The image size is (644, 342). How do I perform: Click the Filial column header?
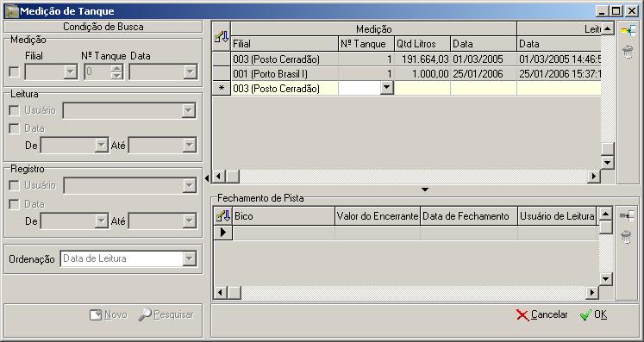tap(284, 44)
